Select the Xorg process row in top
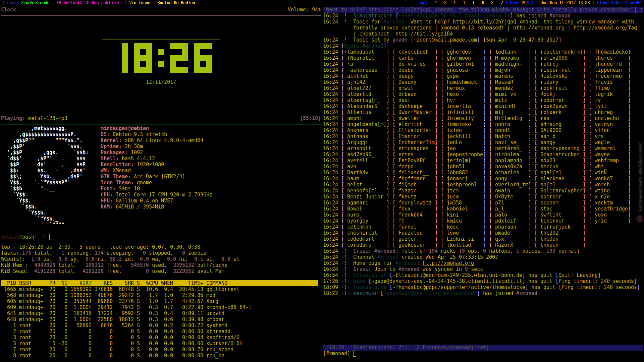This screenshot has width=644, height=362. tap(159, 301)
